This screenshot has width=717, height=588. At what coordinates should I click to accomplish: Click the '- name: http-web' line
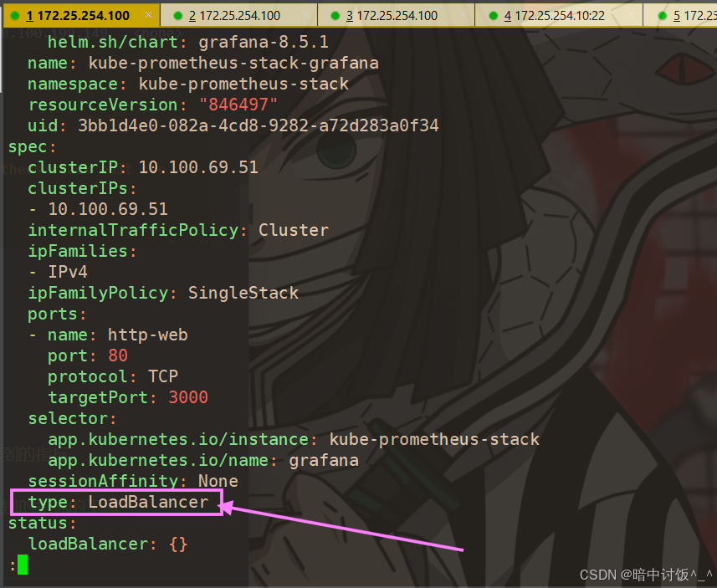click(x=108, y=335)
